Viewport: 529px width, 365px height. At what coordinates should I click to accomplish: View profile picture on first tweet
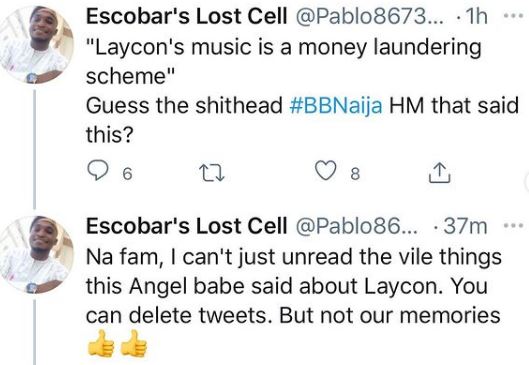pyautogui.click(x=36, y=45)
